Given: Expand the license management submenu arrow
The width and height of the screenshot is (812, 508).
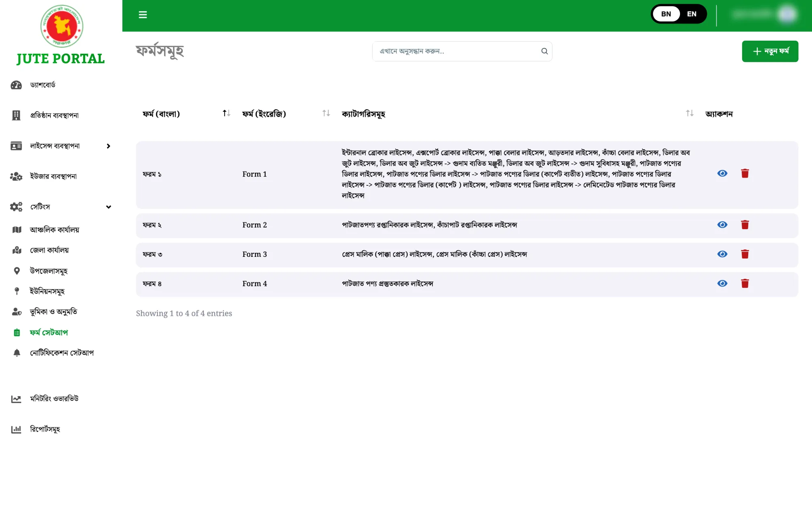Looking at the screenshot, I should [x=108, y=146].
